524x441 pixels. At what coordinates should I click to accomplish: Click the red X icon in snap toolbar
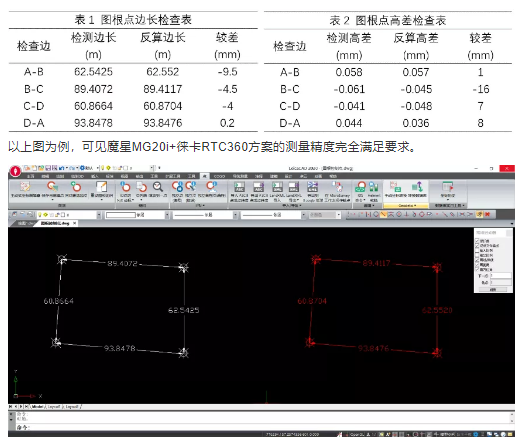[x=487, y=214]
